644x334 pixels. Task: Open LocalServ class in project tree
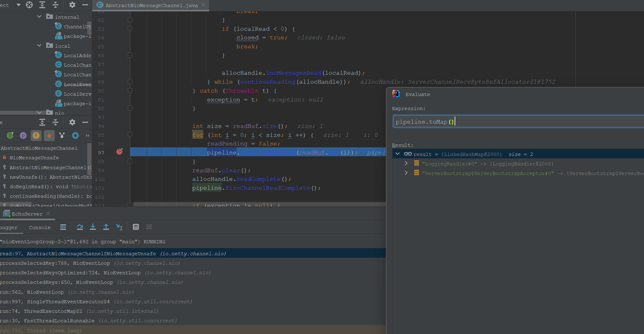(x=77, y=94)
